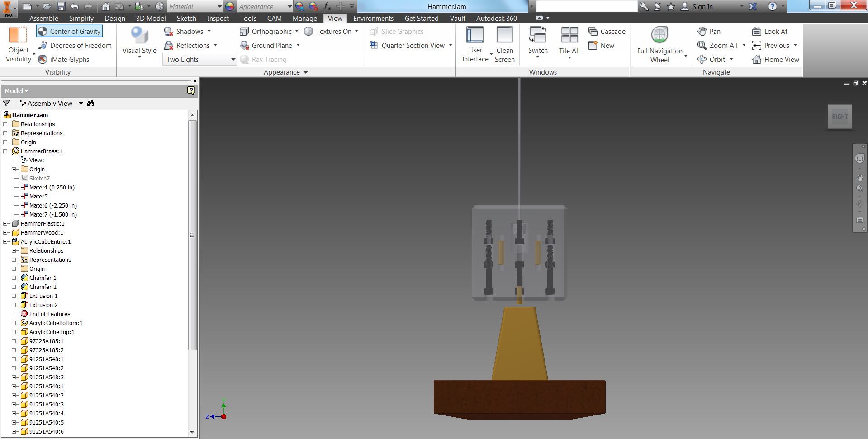
Task: Toggle Clean Screen mode
Action: 504,44
